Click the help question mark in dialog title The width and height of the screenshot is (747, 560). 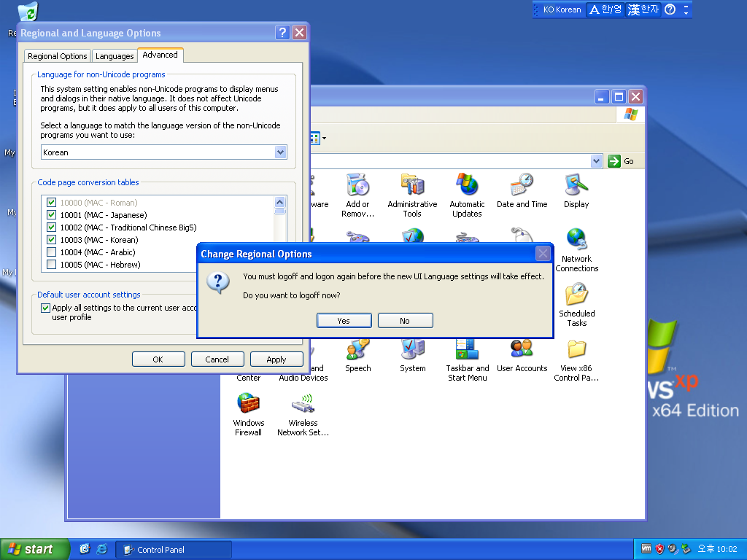[x=282, y=32]
